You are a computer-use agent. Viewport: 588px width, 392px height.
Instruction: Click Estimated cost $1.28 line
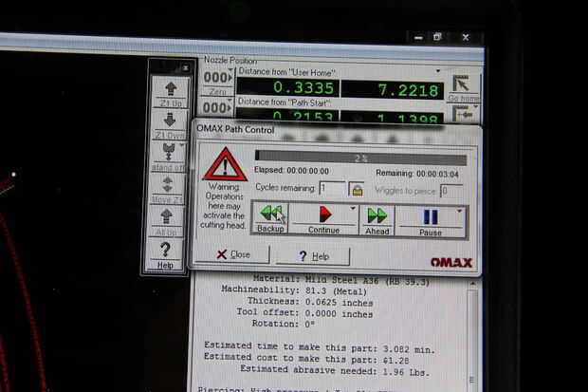point(306,359)
